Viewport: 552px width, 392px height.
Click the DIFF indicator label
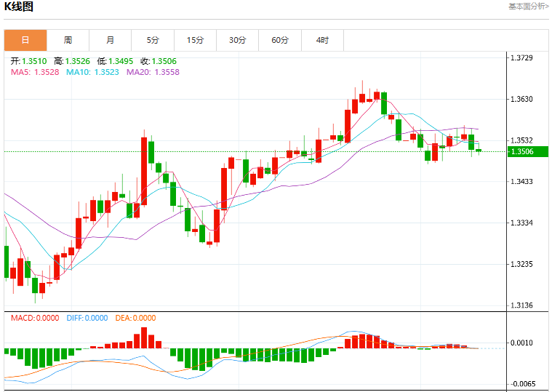click(x=87, y=318)
